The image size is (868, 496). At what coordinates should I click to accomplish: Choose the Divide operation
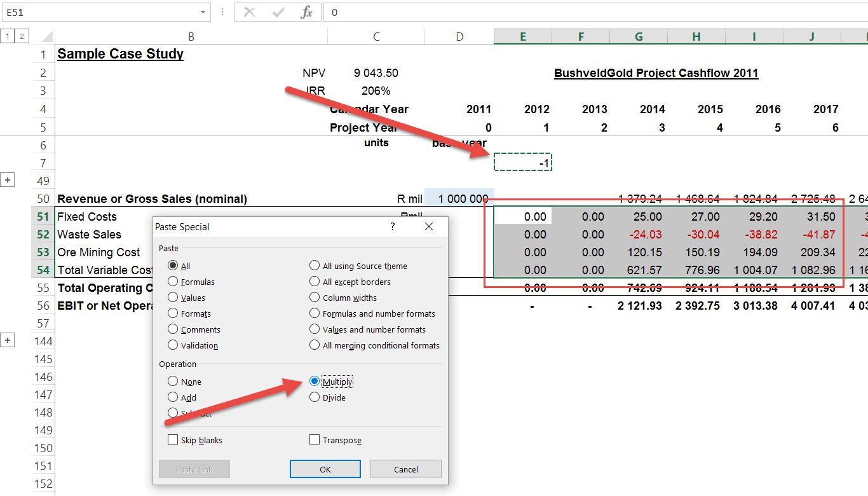point(328,397)
